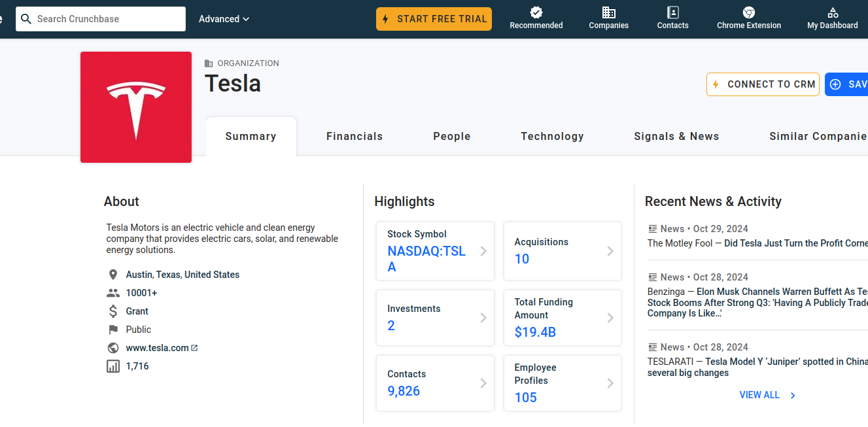Open the www.tesla.com website link
The image size is (868, 427).
tap(158, 348)
